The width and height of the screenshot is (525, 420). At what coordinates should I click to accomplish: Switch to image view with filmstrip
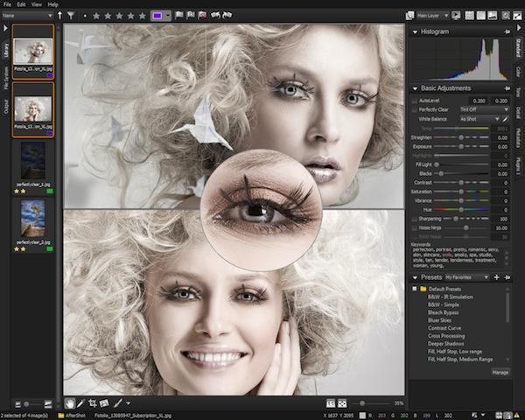point(492,16)
